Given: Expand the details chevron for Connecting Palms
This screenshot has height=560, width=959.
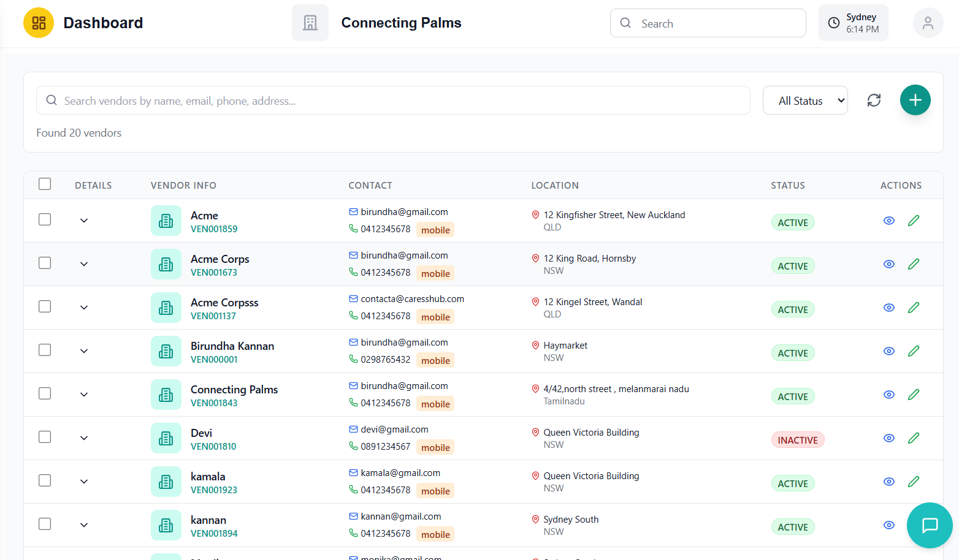Looking at the screenshot, I should click(84, 395).
